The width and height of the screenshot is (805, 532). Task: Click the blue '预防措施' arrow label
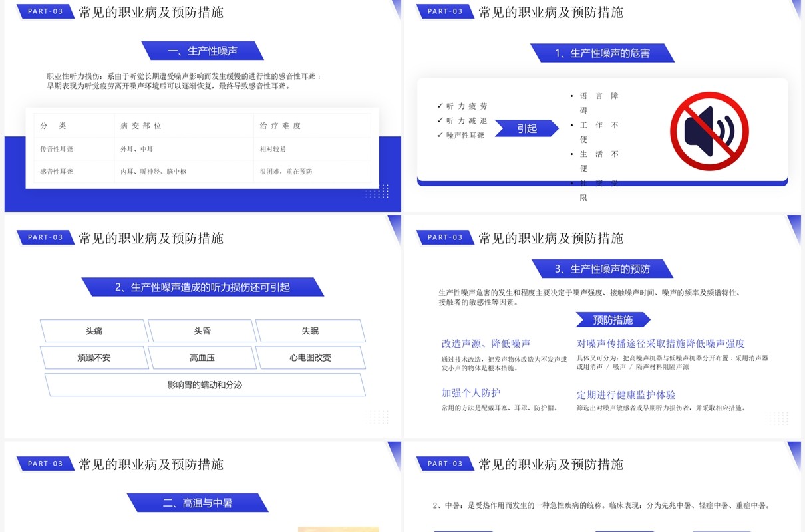613,320
